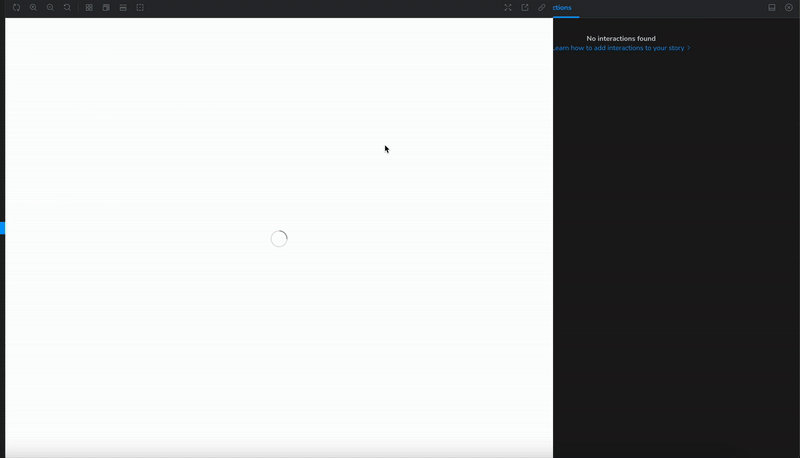Image resolution: width=800 pixels, height=458 pixels.
Task: Open 'Learn how to add interactions to your story'
Action: pos(621,48)
